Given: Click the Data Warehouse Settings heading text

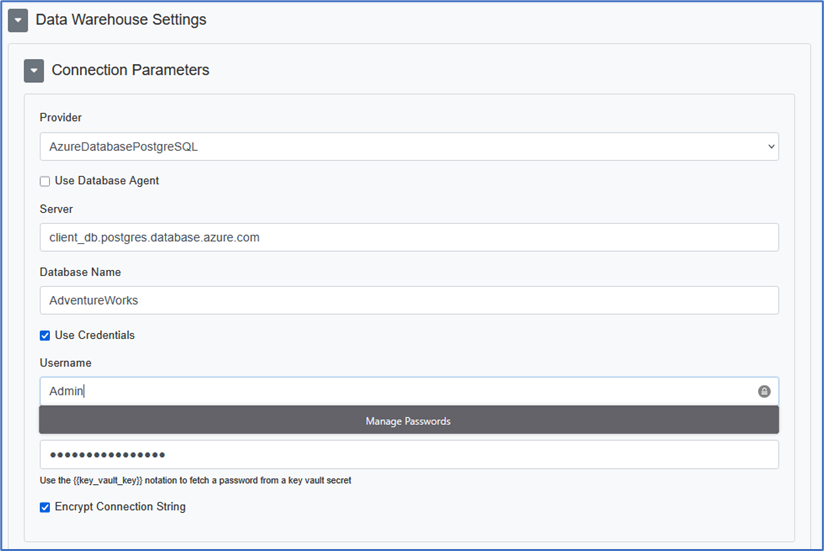Looking at the screenshot, I should tap(121, 19).
